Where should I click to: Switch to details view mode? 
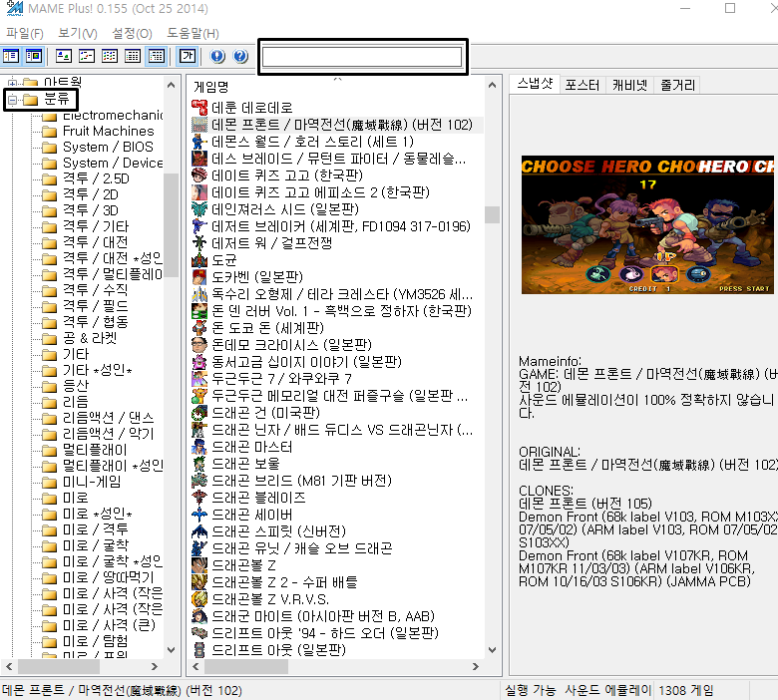pos(133,56)
